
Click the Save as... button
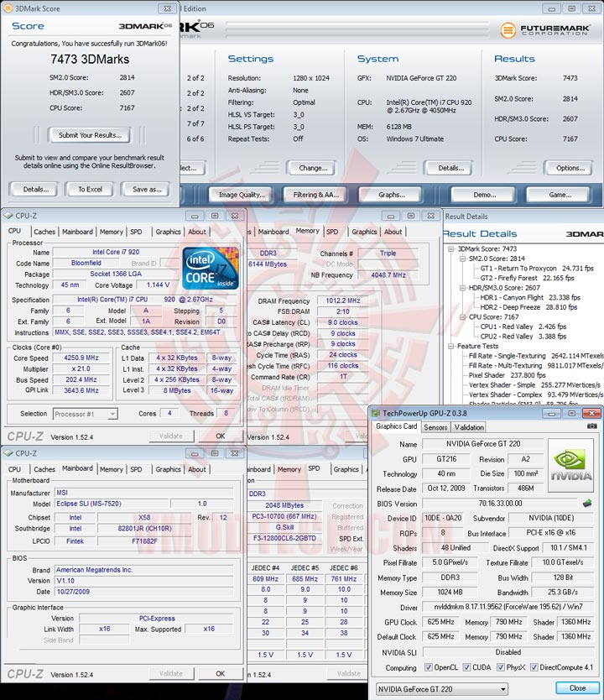tap(146, 190)
